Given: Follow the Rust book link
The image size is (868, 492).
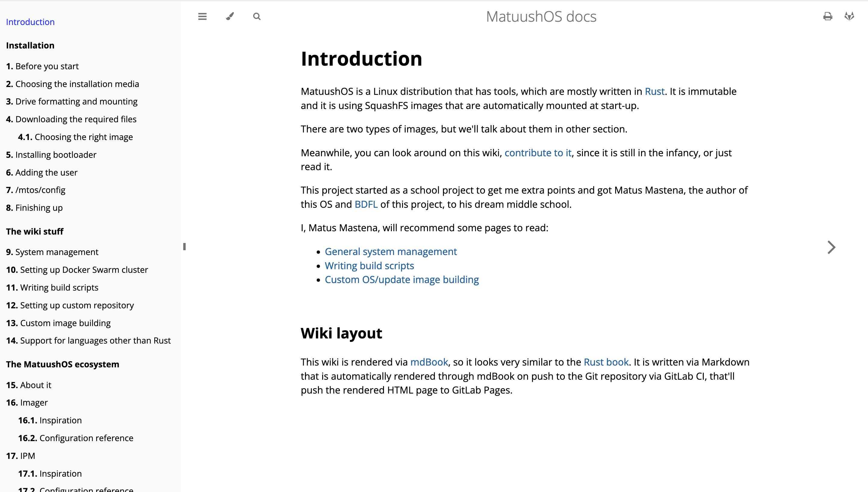Looking at the screenshot, I should point(606,362).
